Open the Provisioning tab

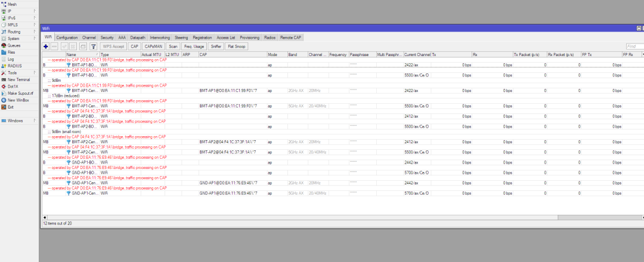[250, 38]
